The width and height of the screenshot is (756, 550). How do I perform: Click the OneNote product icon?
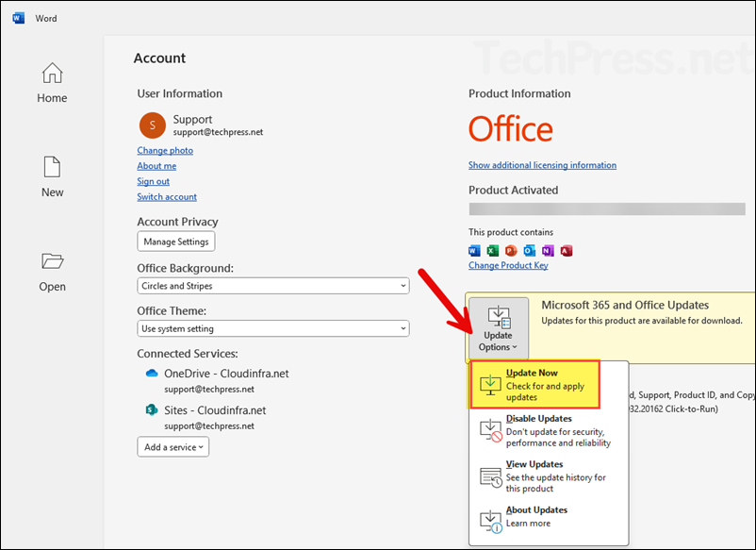pyautogui.click(x=548, y=250)
